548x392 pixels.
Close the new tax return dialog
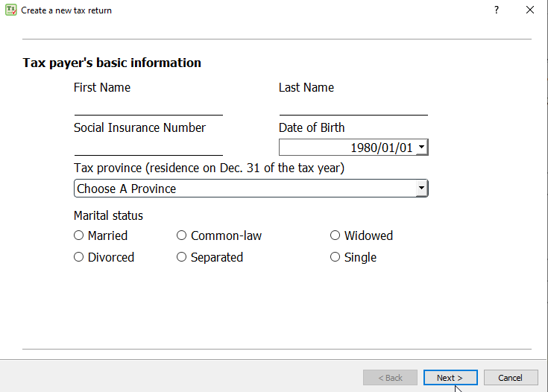(x=530, y=10)
